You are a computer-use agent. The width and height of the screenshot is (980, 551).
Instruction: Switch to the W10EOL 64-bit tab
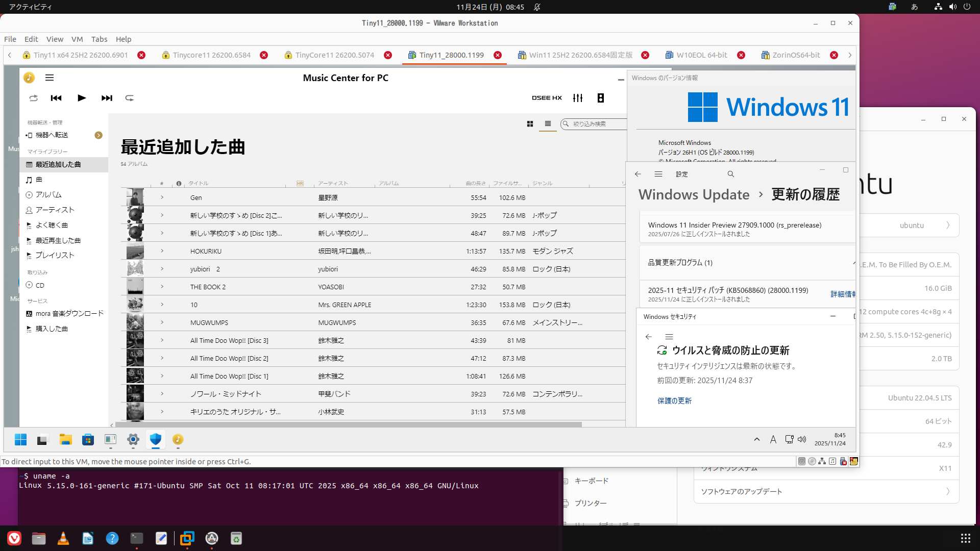701,55
